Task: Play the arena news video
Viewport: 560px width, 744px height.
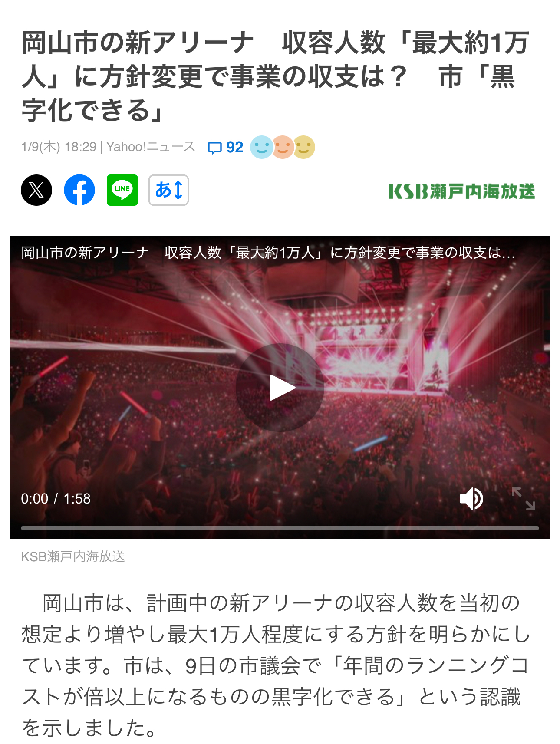Action: 280,388
